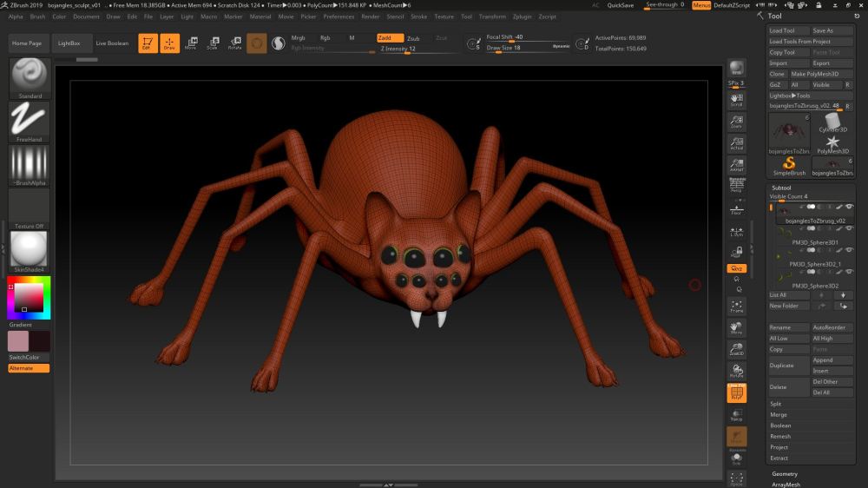Open the Stroke menu
Viewport: 868px width, 488px height.
(418, 16)
